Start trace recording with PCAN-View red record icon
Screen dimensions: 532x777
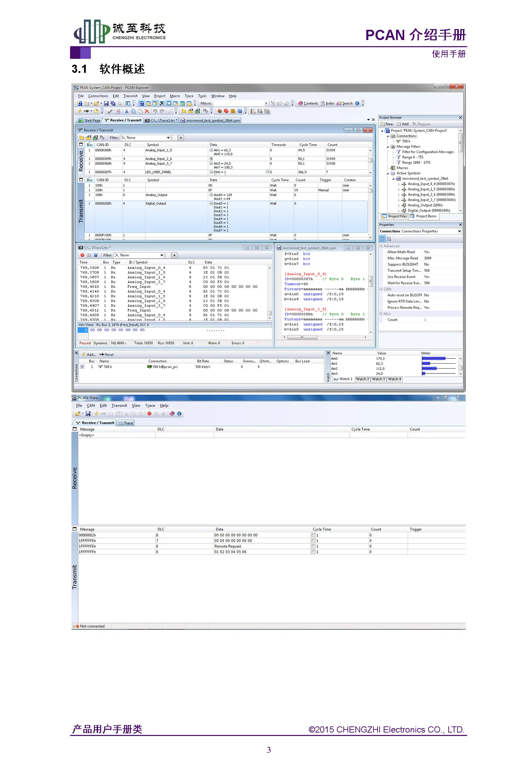149,413
